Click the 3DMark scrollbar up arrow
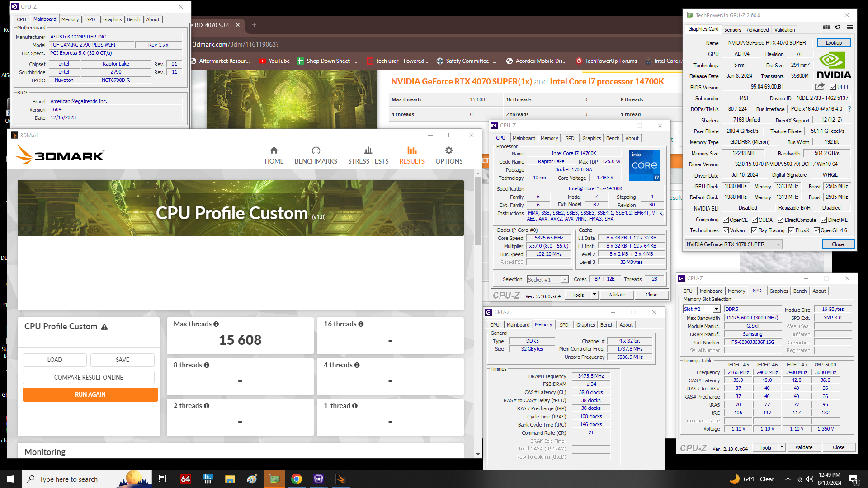The width and height of the screenshot is (868, 488). tap(478, 174)
